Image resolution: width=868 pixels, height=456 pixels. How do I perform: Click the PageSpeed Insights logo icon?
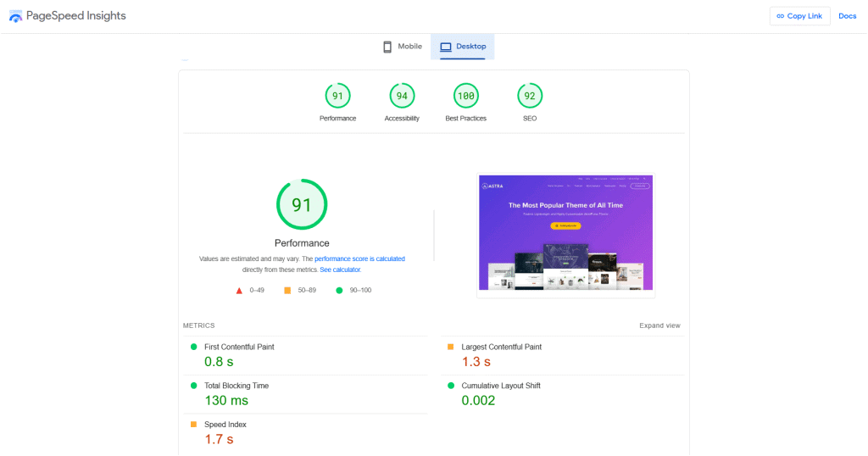pos(16,16)
